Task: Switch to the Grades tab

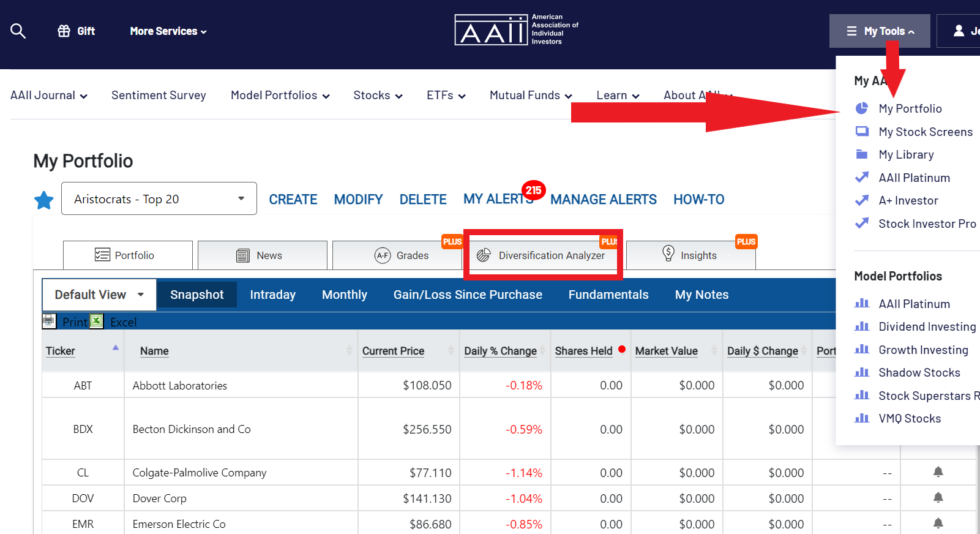Action: coord(397,255)
